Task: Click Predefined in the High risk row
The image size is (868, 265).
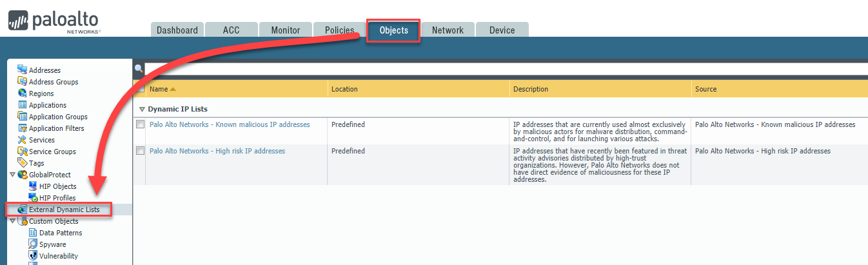Action: (348, 151)
